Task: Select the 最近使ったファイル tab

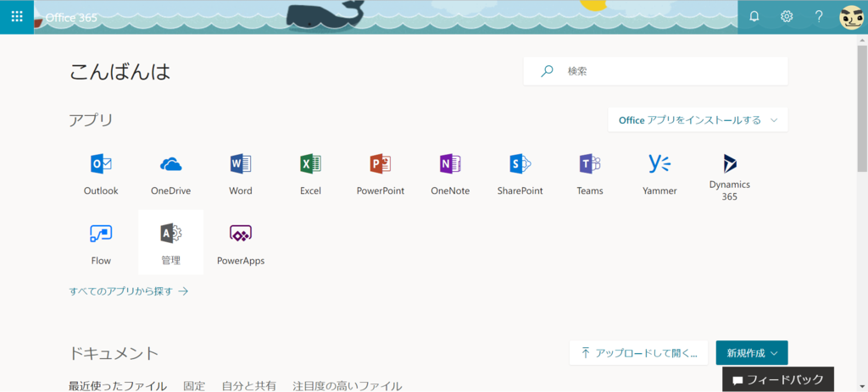Action: [117, 386]
